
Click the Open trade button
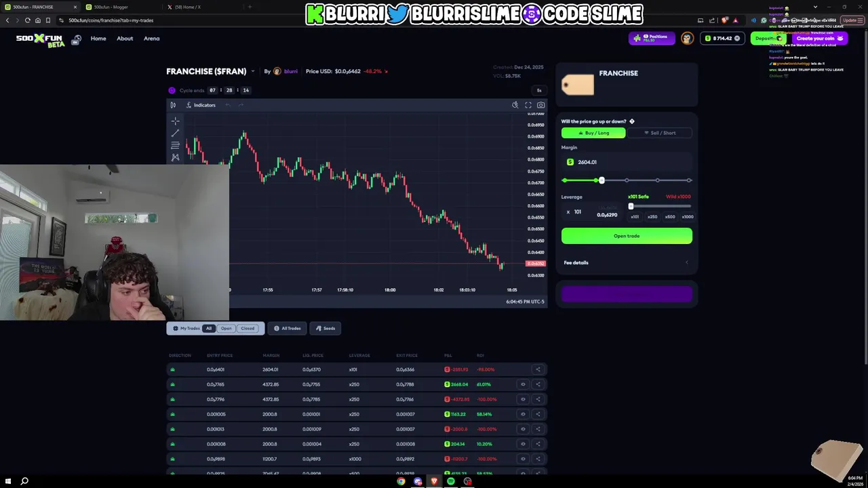pos(627,236)
